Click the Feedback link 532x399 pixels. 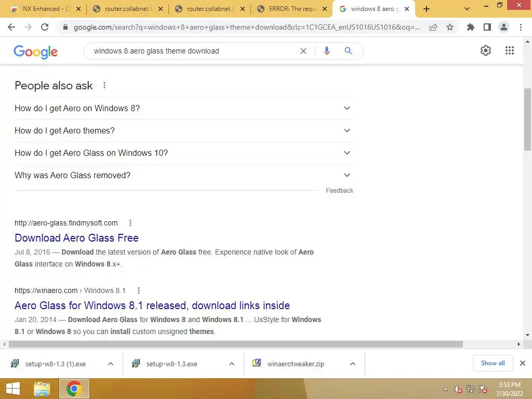coord(340,191)
